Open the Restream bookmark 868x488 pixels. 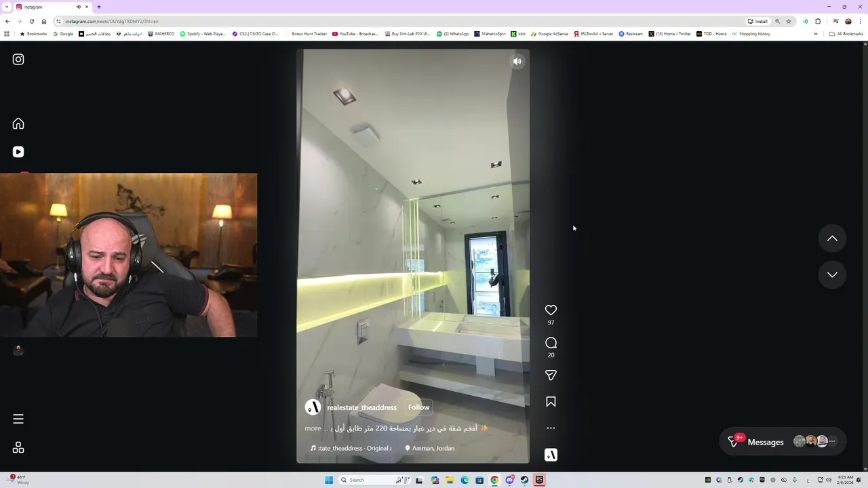coord(631,34)
